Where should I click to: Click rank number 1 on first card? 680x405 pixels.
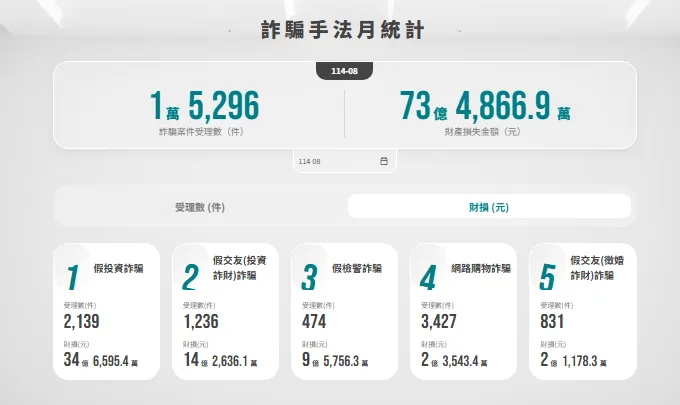point(72,278)
